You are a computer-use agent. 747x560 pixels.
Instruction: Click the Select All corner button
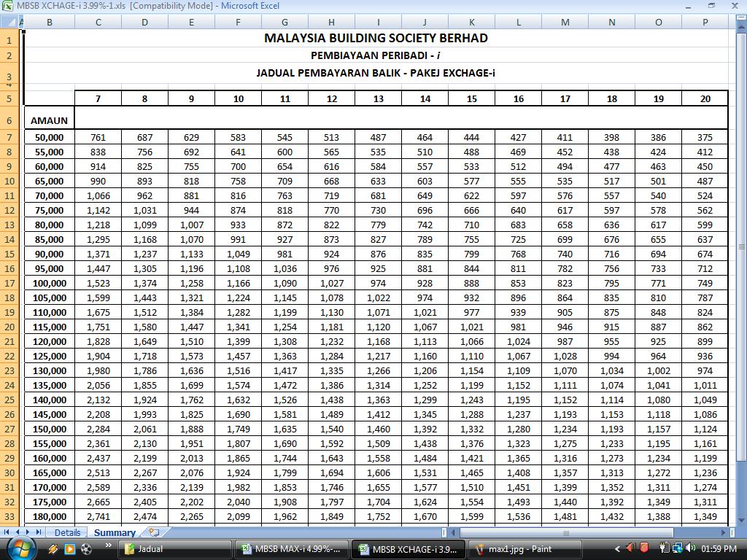pyautogui.click(x=9, y=22)
